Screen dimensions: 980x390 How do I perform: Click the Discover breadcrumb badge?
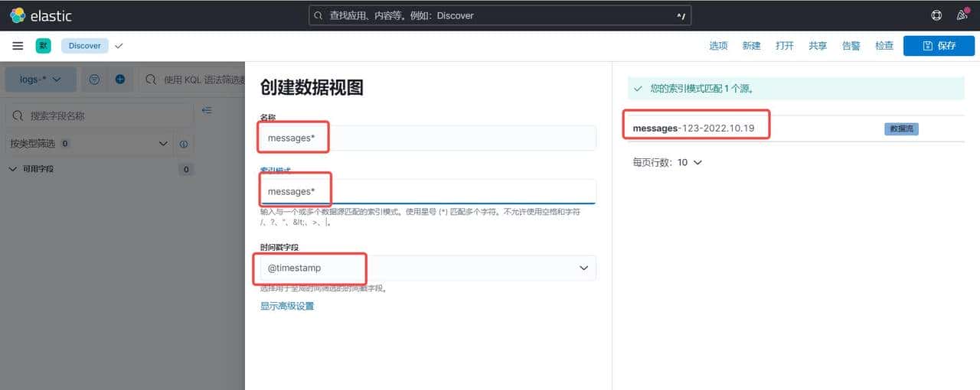tap(84, 46)
